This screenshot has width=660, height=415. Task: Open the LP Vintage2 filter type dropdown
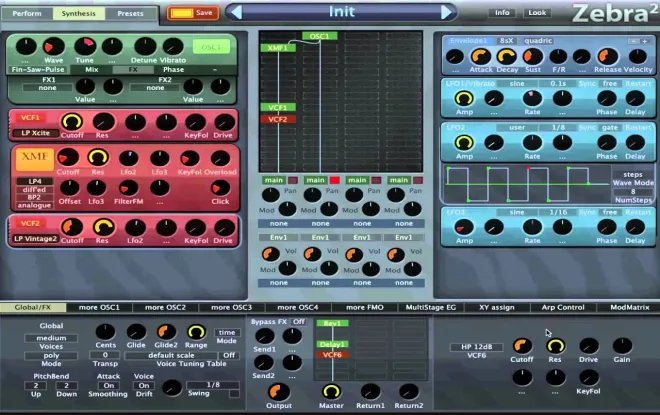(x=35, y=239)
